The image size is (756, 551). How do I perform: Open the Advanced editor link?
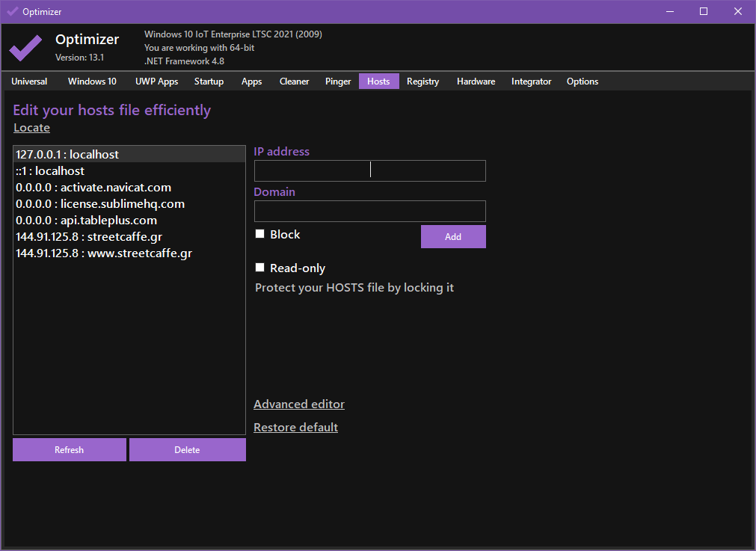[299, 404]
